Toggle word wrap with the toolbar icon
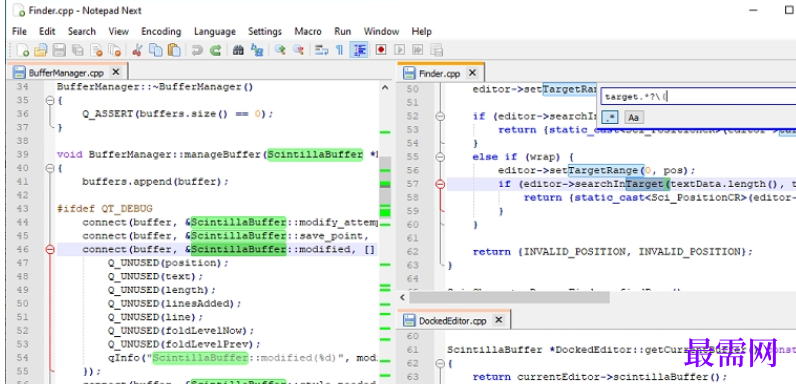The width and height of the screenshot is (796, 384). [321, 50]
